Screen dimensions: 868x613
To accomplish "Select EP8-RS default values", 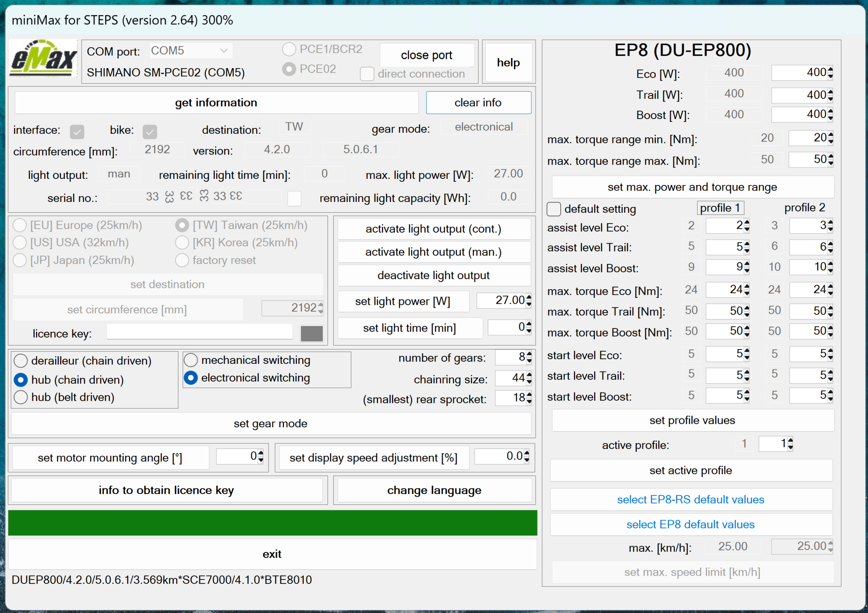I will [x=690, y=499].
